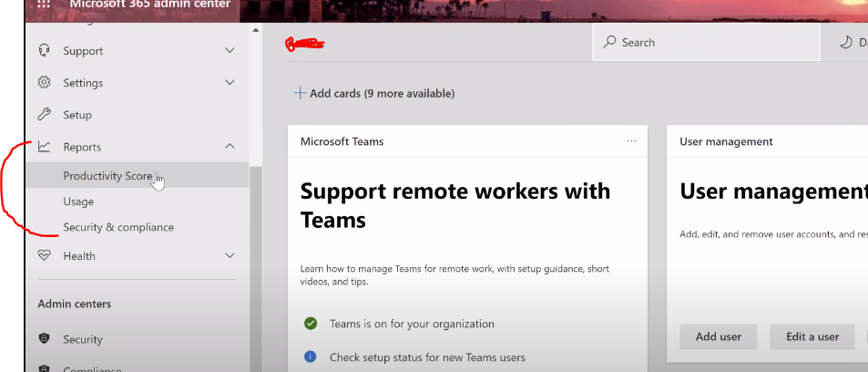Click the Search input field
This screenshot has width=868, height=372.
pyautogui.click(x=707, y=42)
